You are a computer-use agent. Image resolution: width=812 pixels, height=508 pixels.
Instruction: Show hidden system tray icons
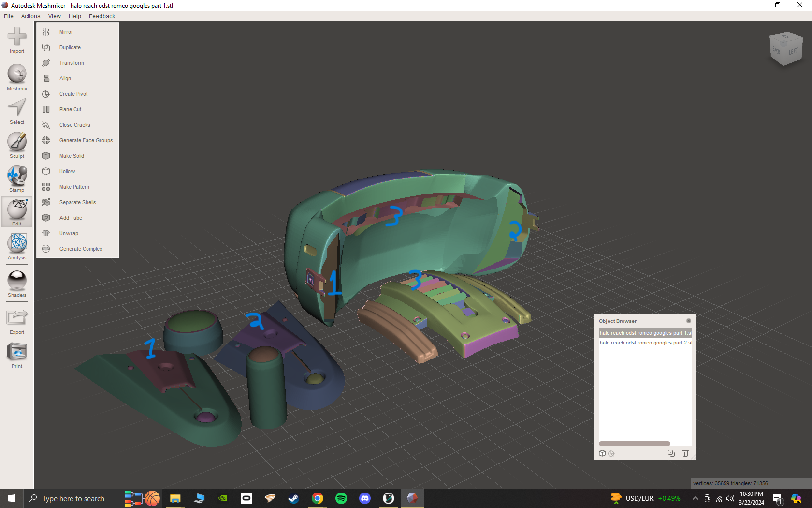[695, 498]
